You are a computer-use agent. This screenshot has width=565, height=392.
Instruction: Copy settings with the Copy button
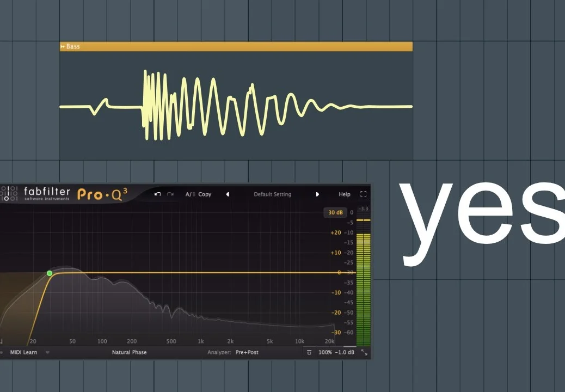point(205,194)
